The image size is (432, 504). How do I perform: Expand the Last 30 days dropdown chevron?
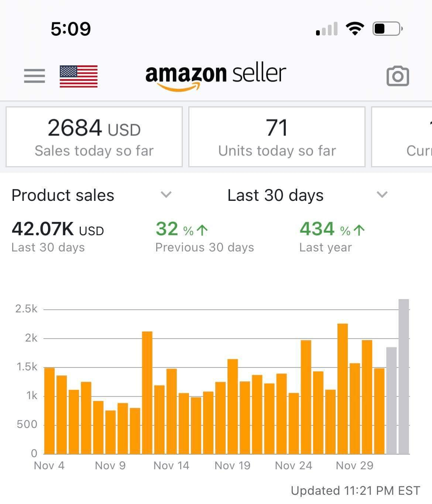[x=382, y=195]
